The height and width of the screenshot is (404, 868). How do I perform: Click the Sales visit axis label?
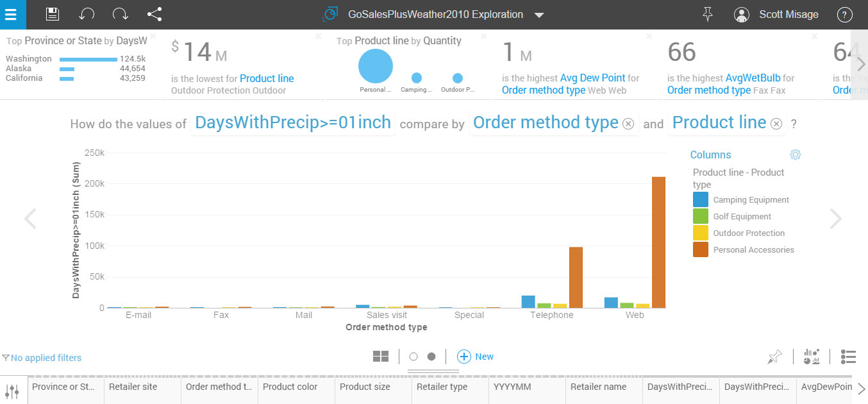[x=387, y=315]
